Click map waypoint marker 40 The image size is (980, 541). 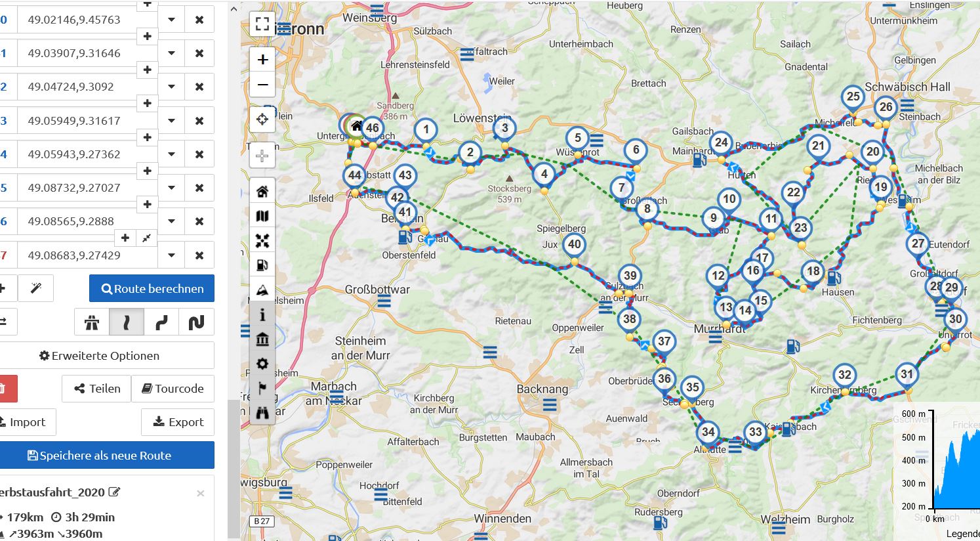[x=574, y=245]
